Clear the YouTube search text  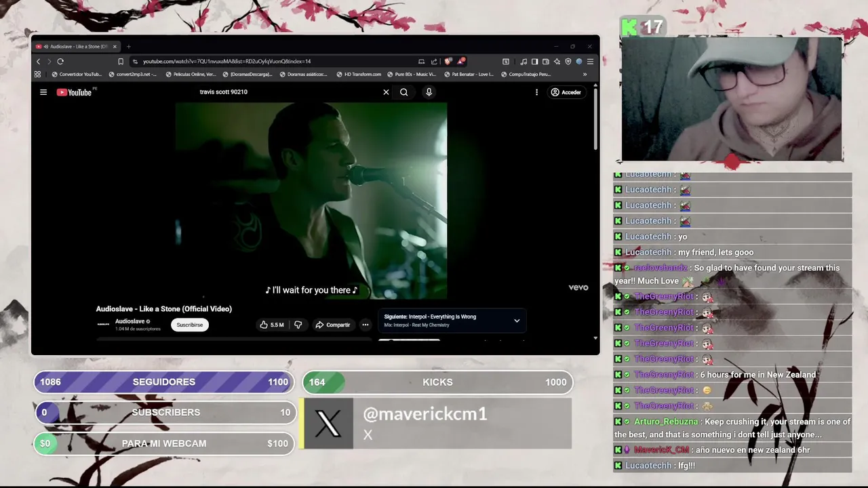[386, 92]
